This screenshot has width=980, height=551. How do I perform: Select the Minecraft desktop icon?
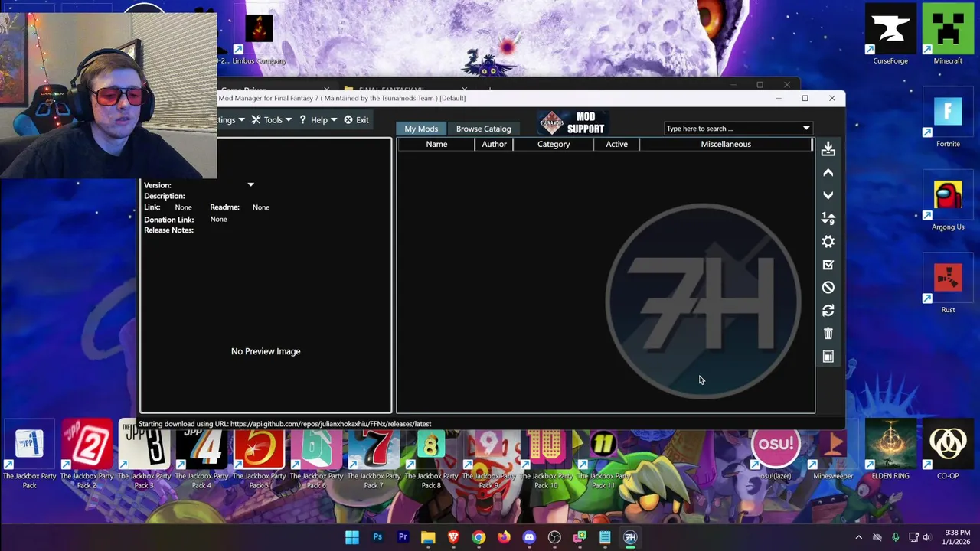[x=948, y=34]
